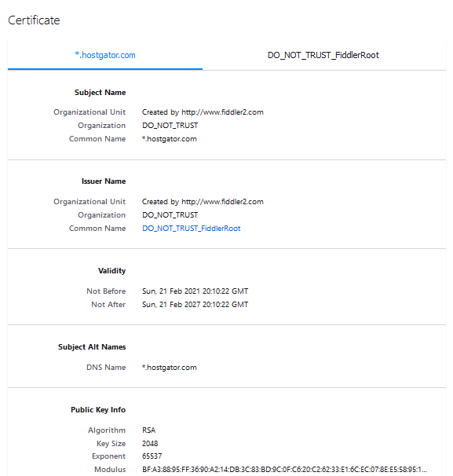Click the Subject Alt Names heading
453x476 pixels.
tap(92, 347)
